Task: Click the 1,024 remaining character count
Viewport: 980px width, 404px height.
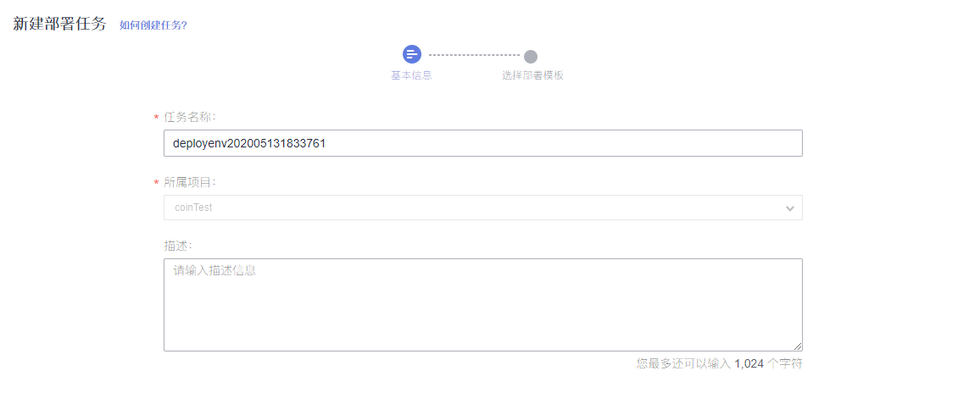Action: click(x=749, y=363)
